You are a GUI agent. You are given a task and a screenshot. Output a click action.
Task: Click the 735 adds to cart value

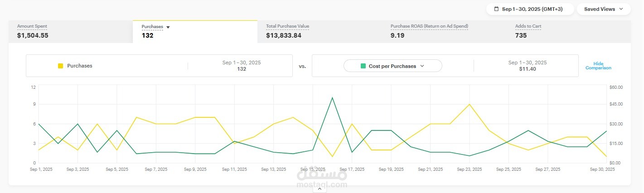[x=521, y=35]
